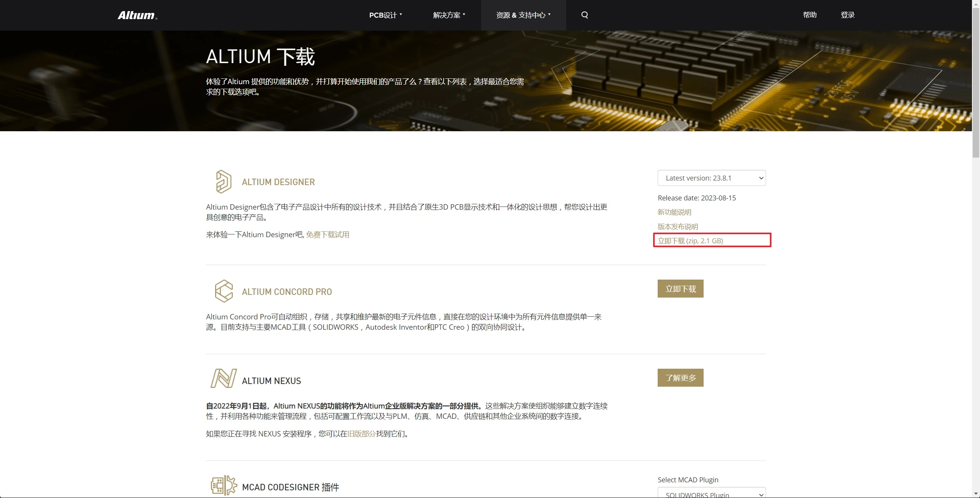Click 立即下载 button for Concord Pro

681,289
